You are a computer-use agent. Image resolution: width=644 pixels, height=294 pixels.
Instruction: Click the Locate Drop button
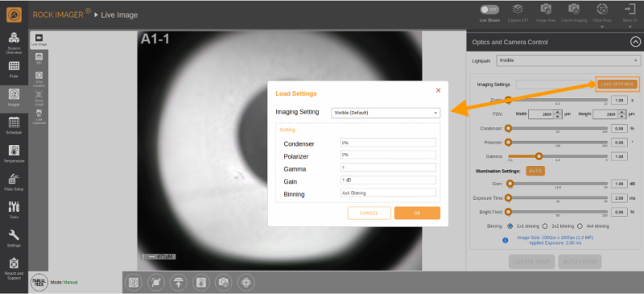532,262
